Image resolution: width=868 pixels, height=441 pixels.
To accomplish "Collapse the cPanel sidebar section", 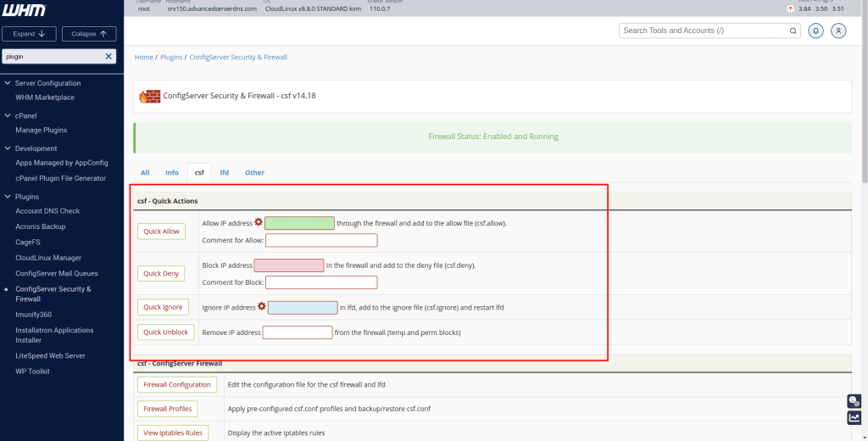I will 8,116.
